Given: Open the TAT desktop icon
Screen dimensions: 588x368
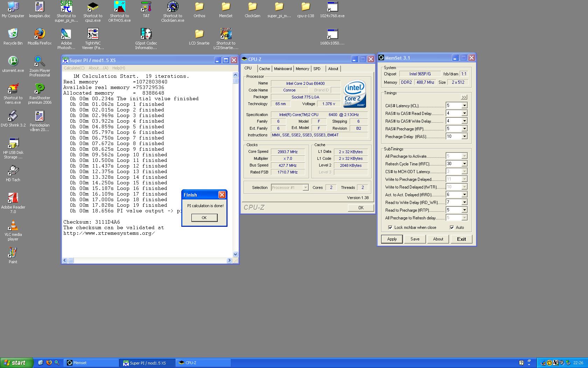Looking at the screenshot, I should click(146, 9).
